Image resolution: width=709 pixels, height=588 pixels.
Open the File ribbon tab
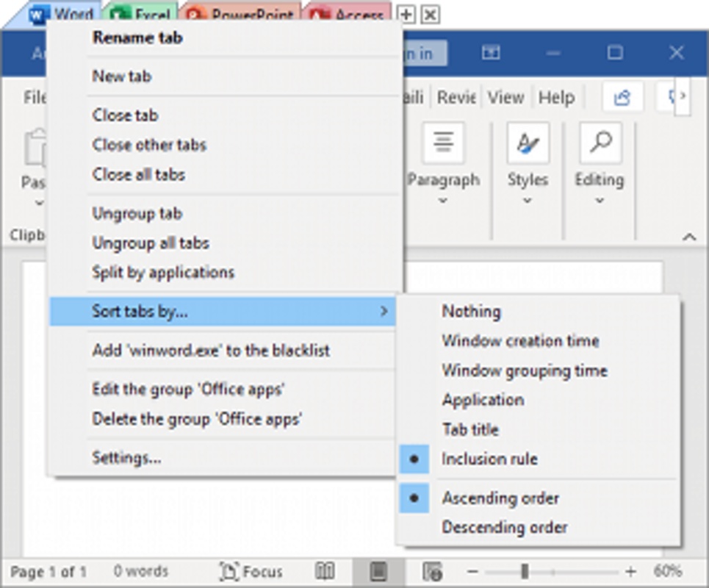(35, 97)
